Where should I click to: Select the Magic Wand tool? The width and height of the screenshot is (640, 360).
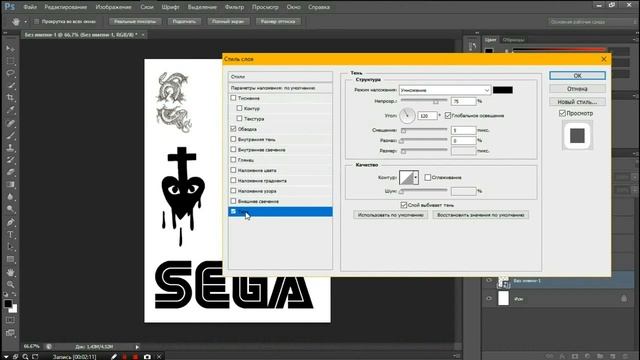click(x=10, y=86)
